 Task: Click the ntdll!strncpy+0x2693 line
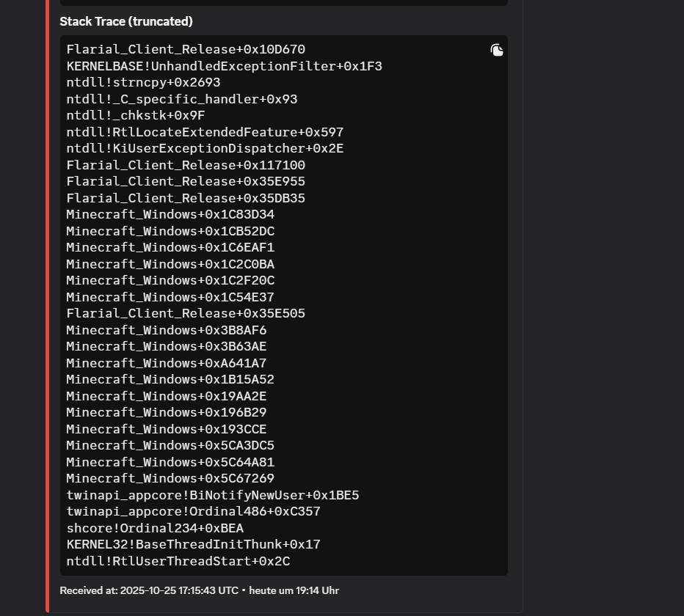click(x=144, y=82)
